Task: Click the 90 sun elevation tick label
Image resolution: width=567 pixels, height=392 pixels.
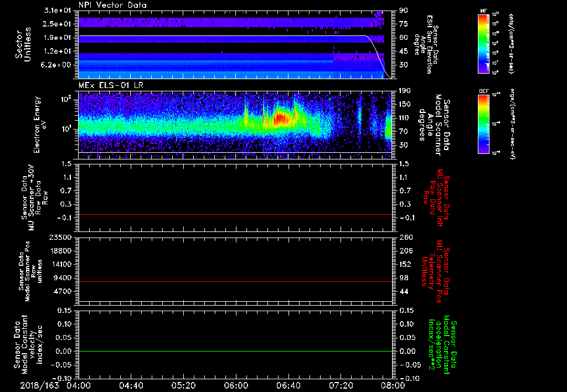Action: (x=403, y=11)
